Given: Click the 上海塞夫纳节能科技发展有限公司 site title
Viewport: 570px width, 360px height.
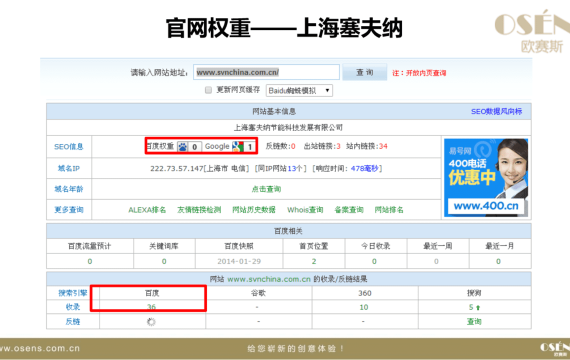Looking at the screenshot, I should pos(288,128).
